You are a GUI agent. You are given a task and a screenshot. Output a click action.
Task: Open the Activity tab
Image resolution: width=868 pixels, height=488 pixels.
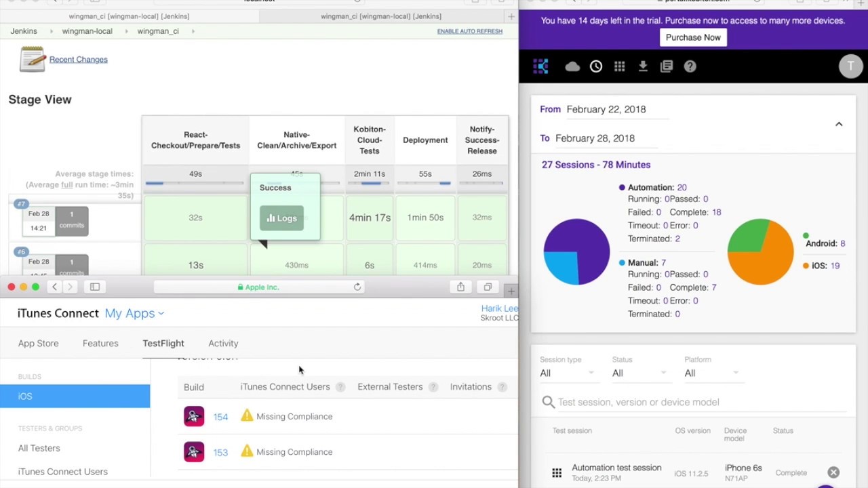click(x=223, y=344)
